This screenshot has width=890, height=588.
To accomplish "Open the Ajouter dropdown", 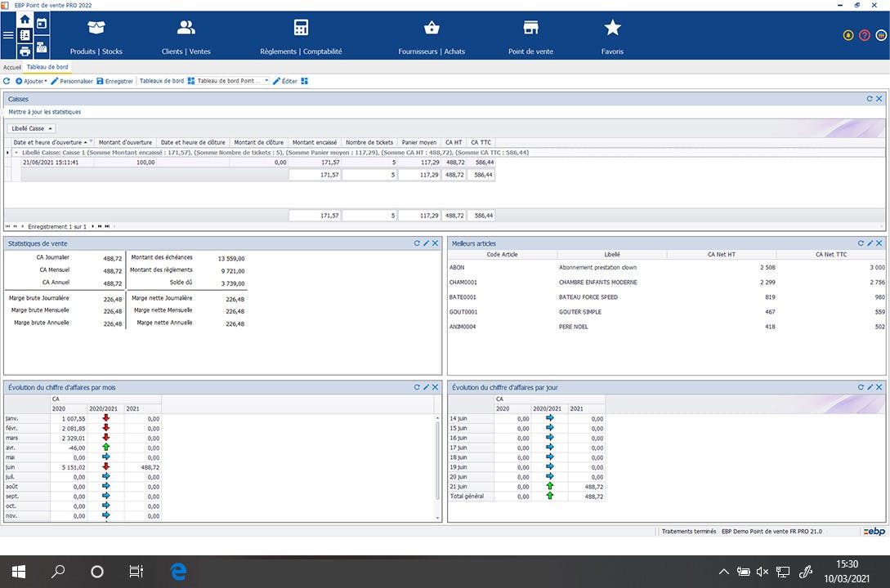I will pos(34,81).
